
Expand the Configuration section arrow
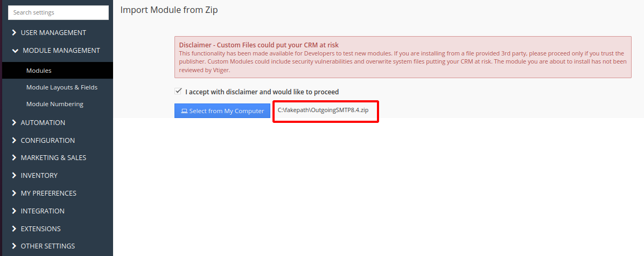pos(15,141)
